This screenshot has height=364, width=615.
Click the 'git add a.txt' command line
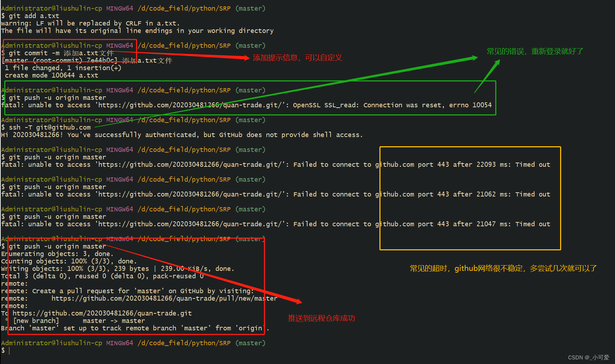(30, 16)
